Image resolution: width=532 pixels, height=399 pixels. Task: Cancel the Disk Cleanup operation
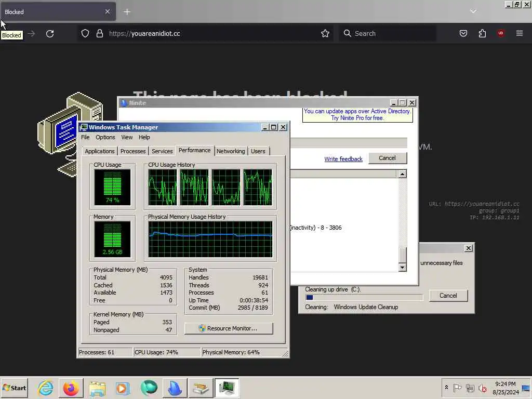[x=448, y=296]
